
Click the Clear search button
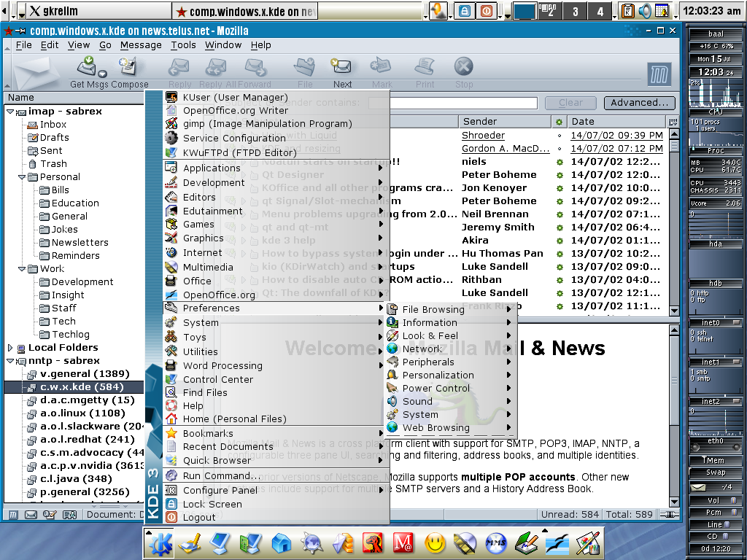pos(570,103)
